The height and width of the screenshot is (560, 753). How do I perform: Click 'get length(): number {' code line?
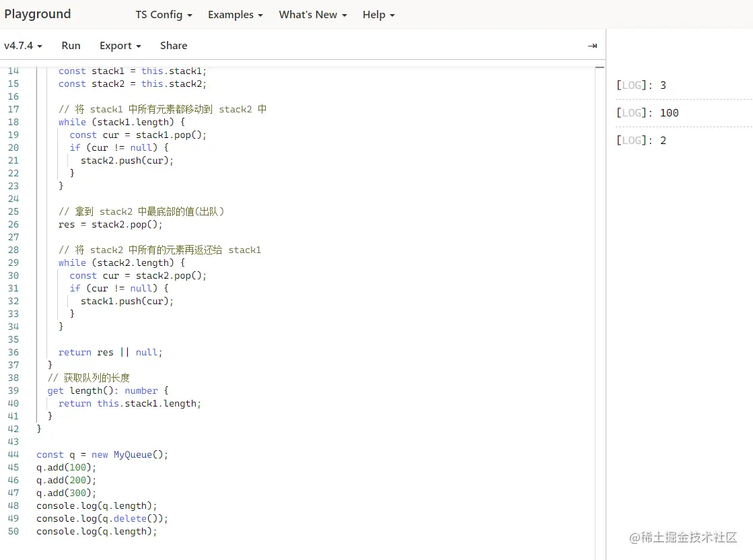tap(108, 390)
